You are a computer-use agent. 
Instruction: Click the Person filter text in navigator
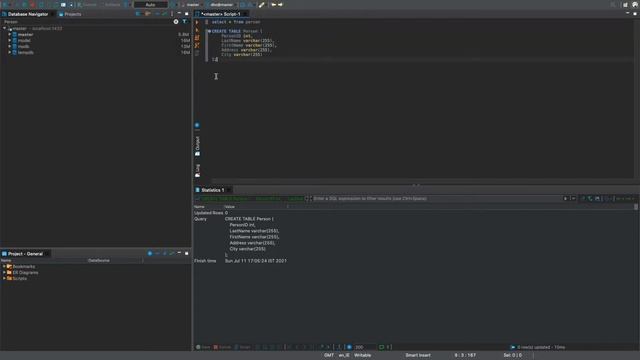click(x=11, y=22)
